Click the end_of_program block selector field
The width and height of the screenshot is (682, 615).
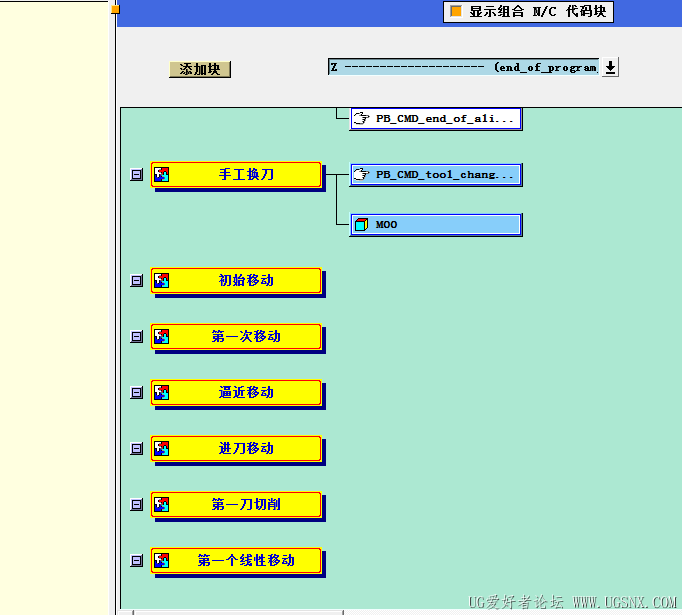(x=464, y=67)
